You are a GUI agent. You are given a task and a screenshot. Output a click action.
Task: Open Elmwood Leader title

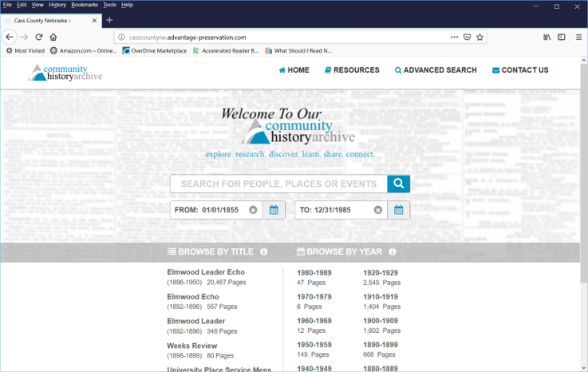196,321
